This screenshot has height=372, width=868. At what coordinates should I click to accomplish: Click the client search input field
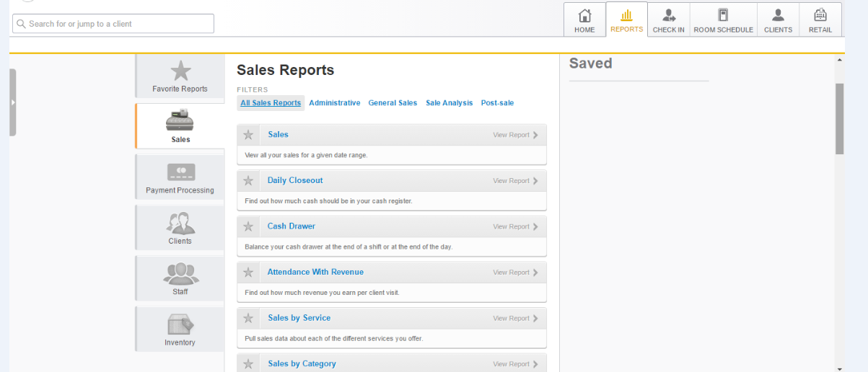113,24
